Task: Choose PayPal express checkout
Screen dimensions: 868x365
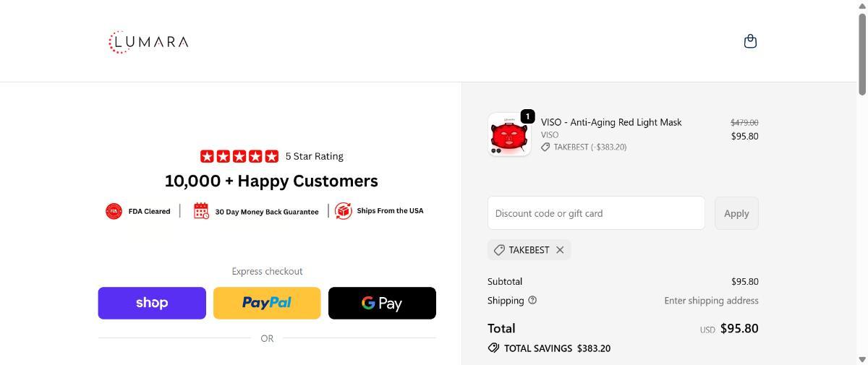Action: coord(267,303)
